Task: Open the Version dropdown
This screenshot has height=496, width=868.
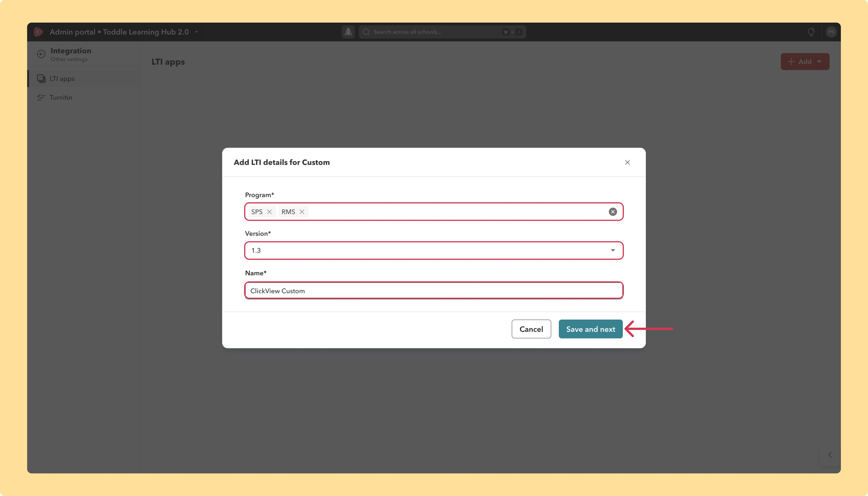Action: tap(434, 250)
